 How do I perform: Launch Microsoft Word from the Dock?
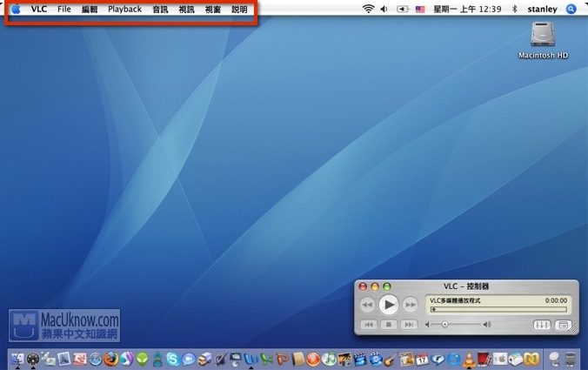(251, 360)
